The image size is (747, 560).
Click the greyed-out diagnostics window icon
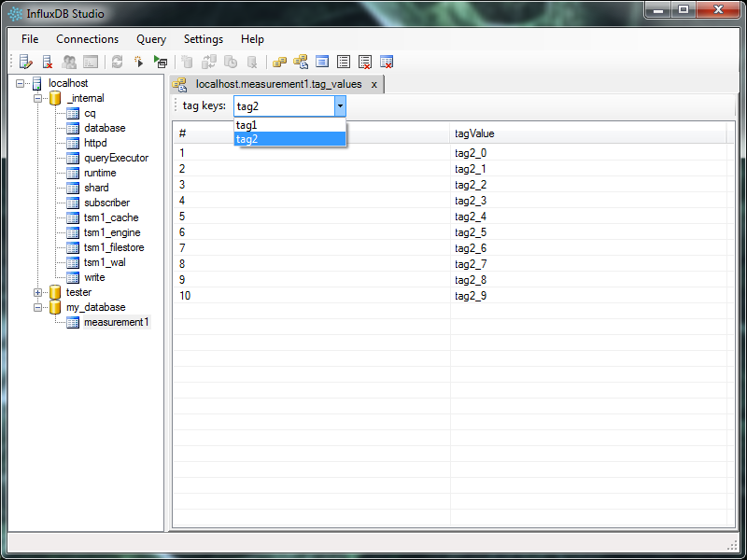[91, 62]
